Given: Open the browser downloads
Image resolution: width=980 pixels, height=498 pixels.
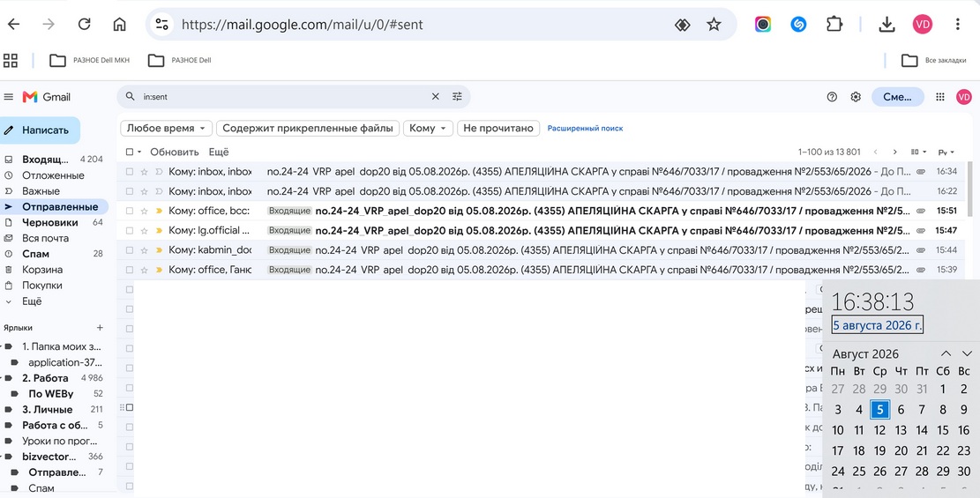Looking at the screenshot, I should 886,25.
